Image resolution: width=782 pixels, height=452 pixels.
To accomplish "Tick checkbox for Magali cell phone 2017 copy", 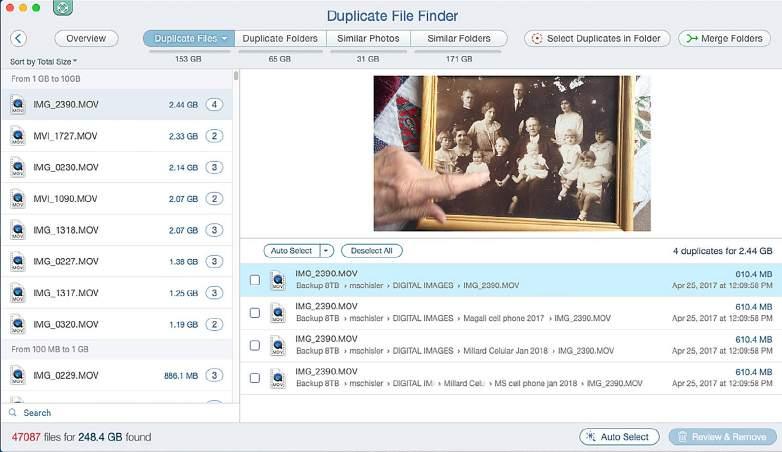I will tap(255, 313).
